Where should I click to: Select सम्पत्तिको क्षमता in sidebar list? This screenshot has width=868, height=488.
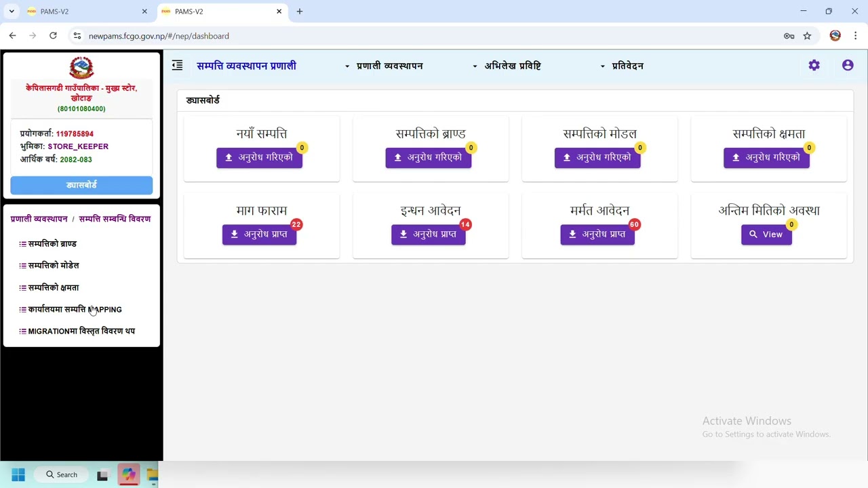(50, 287)
